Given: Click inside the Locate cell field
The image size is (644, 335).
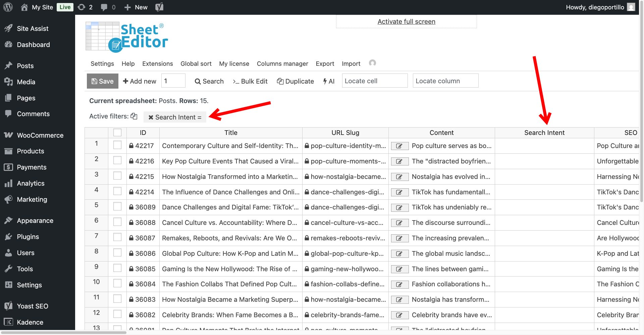Looking at the screenshot, I should [375, 81].
